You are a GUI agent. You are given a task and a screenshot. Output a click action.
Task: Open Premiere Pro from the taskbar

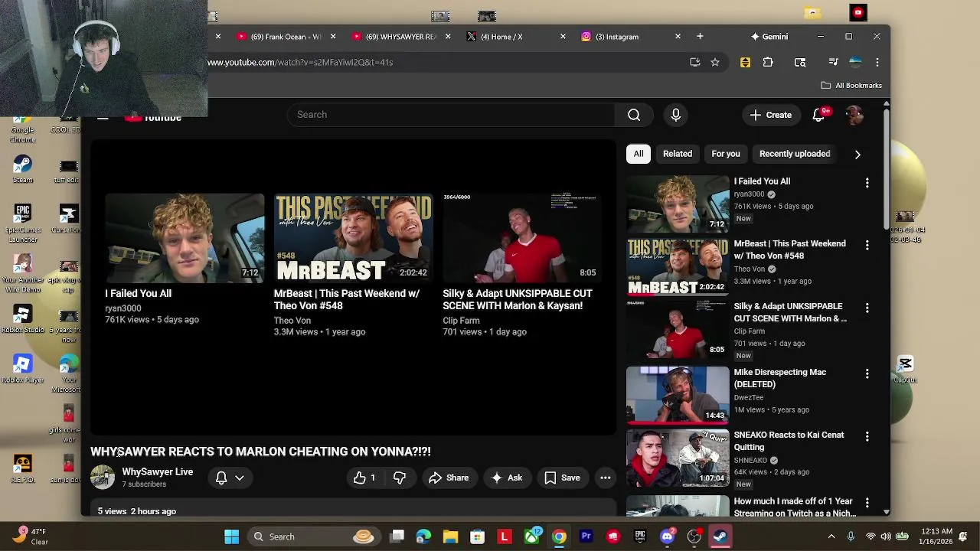tap(586, 536)
